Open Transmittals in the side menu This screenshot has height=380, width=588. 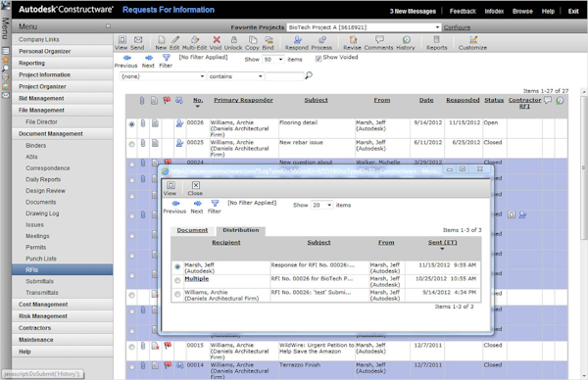tap(42, 292)
